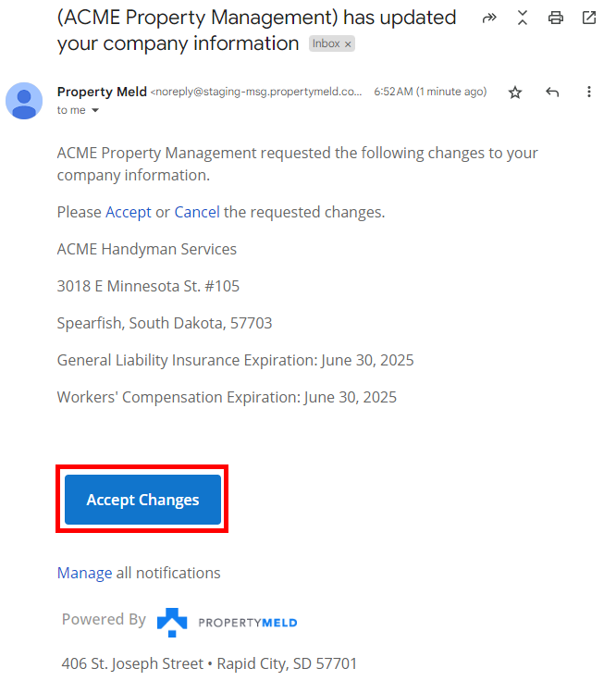Follow the Accept link in the message

(x=128, y=212)
